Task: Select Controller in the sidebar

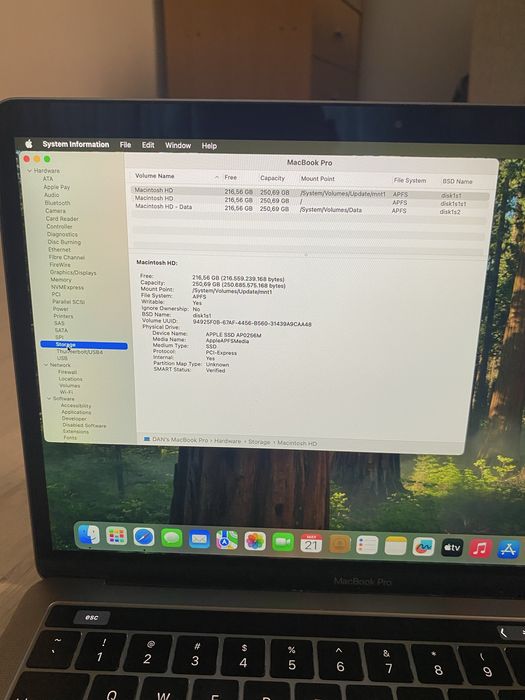Action: pyautogui.click(x=59, y=226)
